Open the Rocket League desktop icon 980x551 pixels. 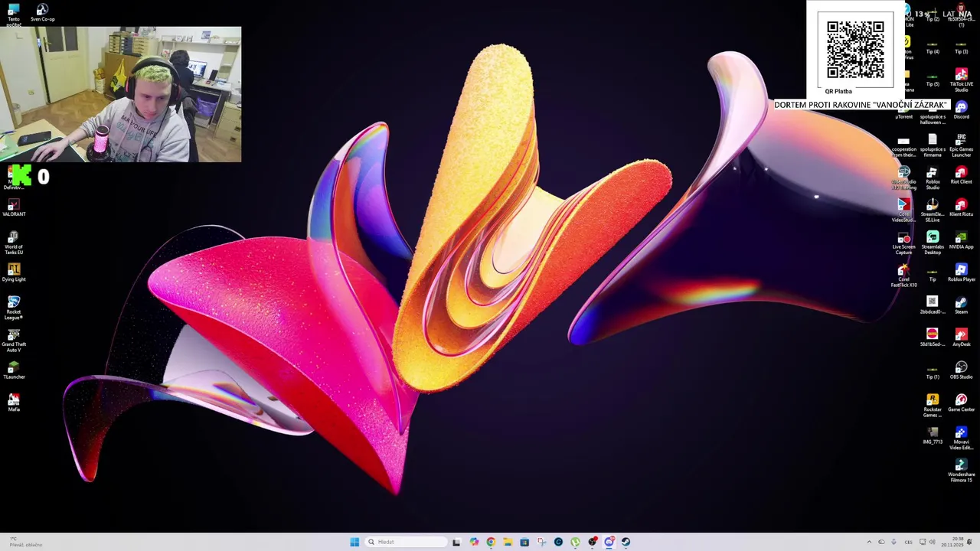14,307
